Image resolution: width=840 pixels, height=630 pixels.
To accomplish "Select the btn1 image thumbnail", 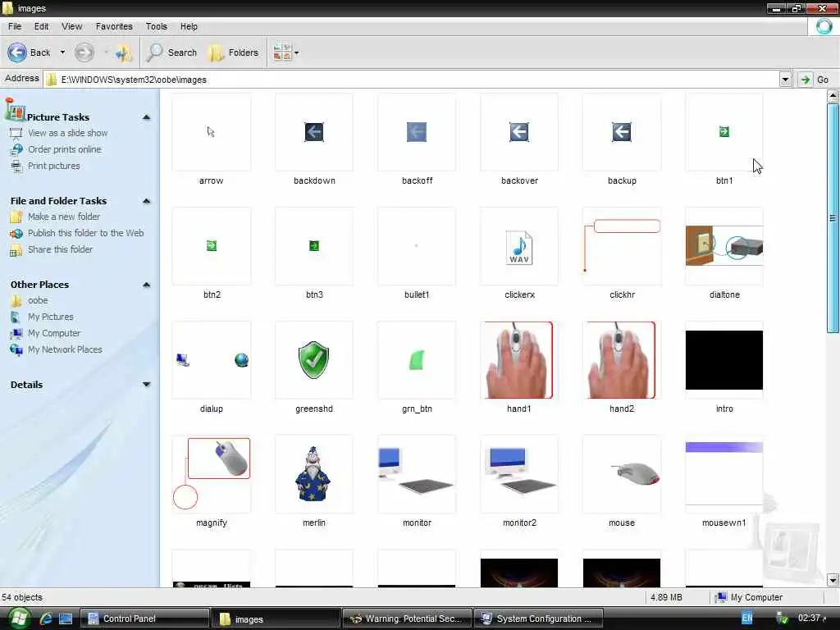I will coord(724,132).
